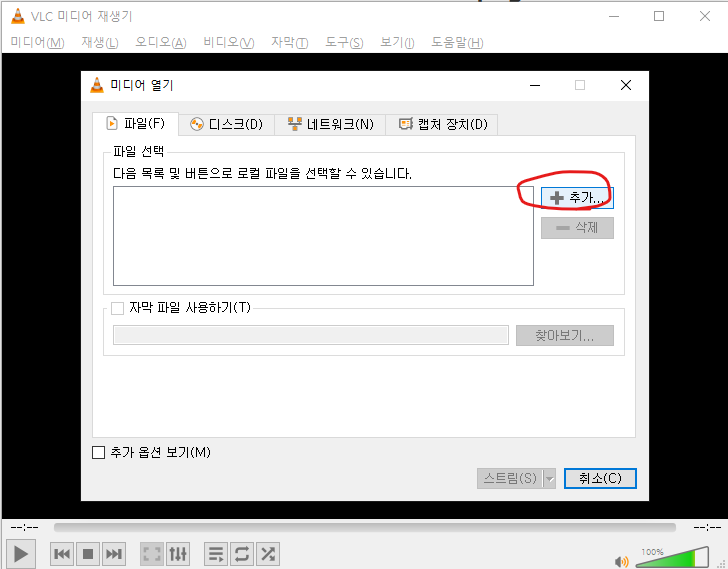Open the 자막(T) menu

(290, 43)
